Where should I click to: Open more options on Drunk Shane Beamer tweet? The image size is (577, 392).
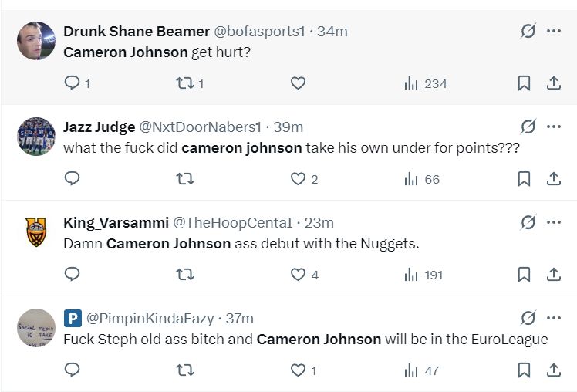click(553, 31)
